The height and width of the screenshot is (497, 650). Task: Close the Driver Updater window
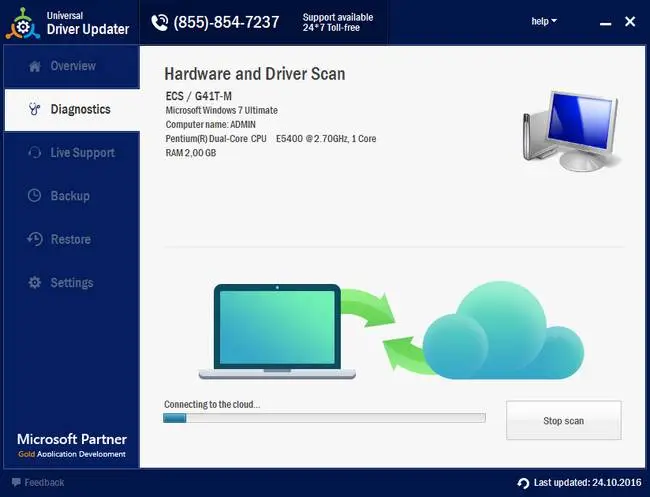[630, 22]
